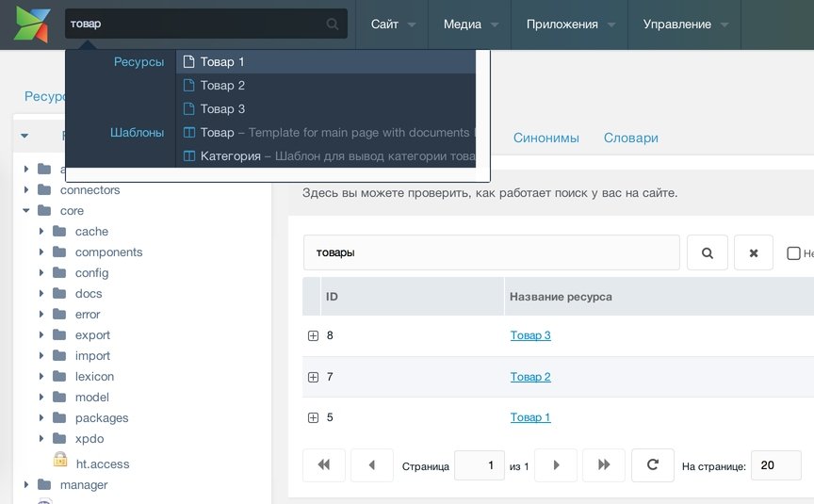
Task: Click the export folder icon
Action: (x=59, y=334)
